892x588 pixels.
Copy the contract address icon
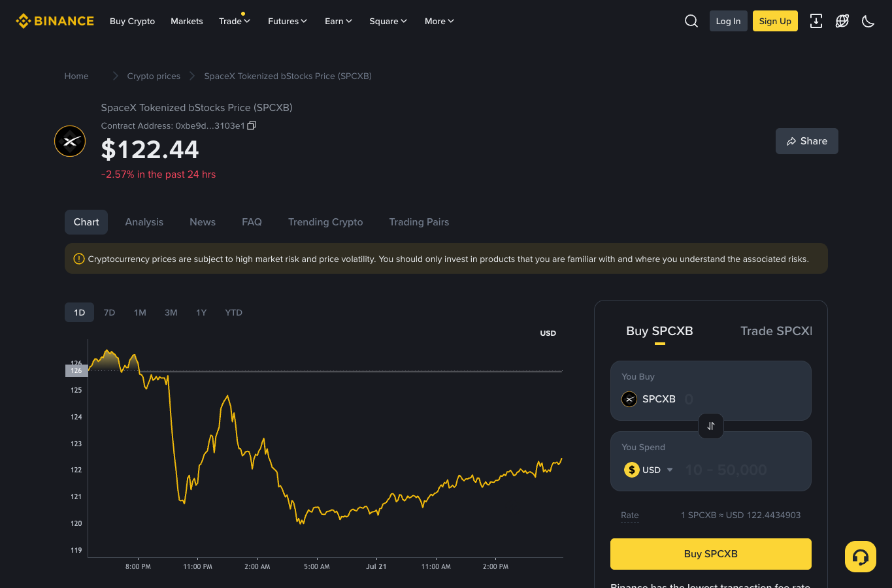252,125
